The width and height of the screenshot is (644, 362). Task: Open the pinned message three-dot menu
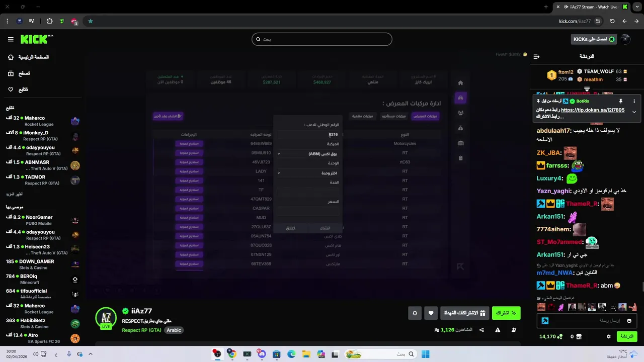[x=634, y=101]
